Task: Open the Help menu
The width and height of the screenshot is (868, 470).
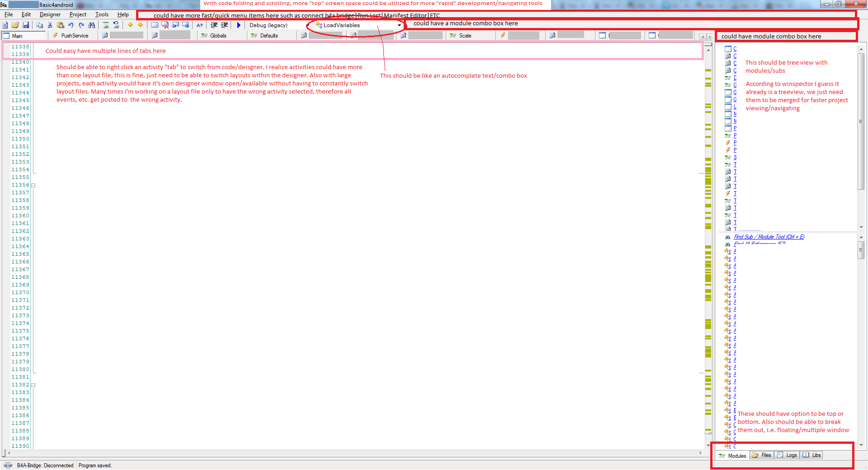Action: [123, 14]
